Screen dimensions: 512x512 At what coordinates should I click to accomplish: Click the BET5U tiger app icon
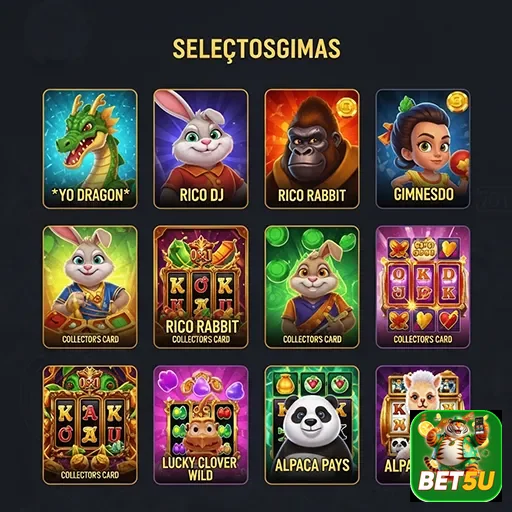pos(456,456)
